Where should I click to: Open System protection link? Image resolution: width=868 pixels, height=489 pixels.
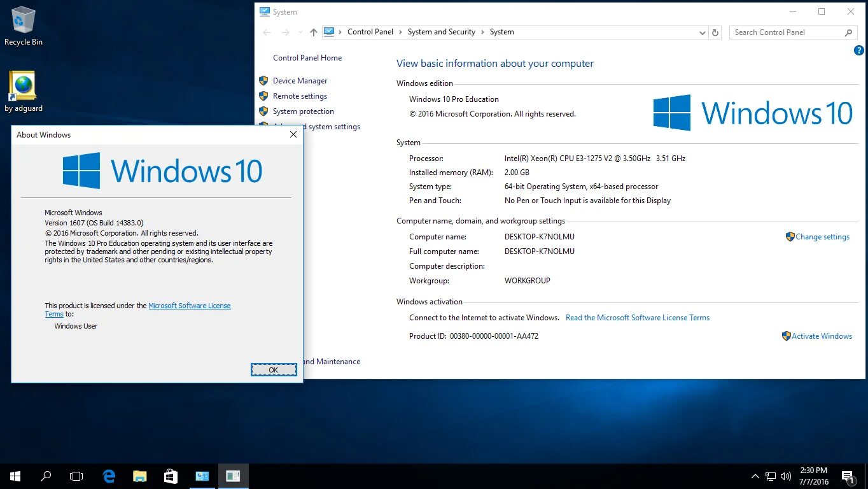(304, 111)
